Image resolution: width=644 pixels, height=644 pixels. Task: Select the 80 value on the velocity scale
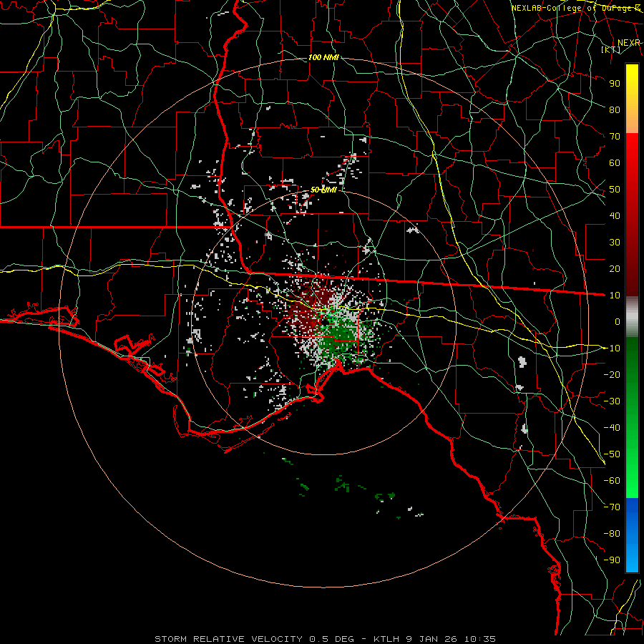[x=615, y=109]
